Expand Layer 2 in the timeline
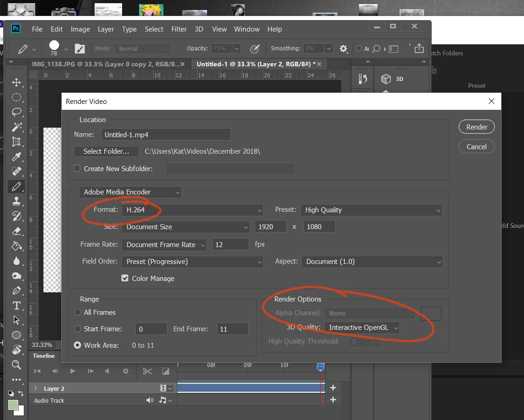Viewport: 524px width, 420px height. tap(35, 388)
